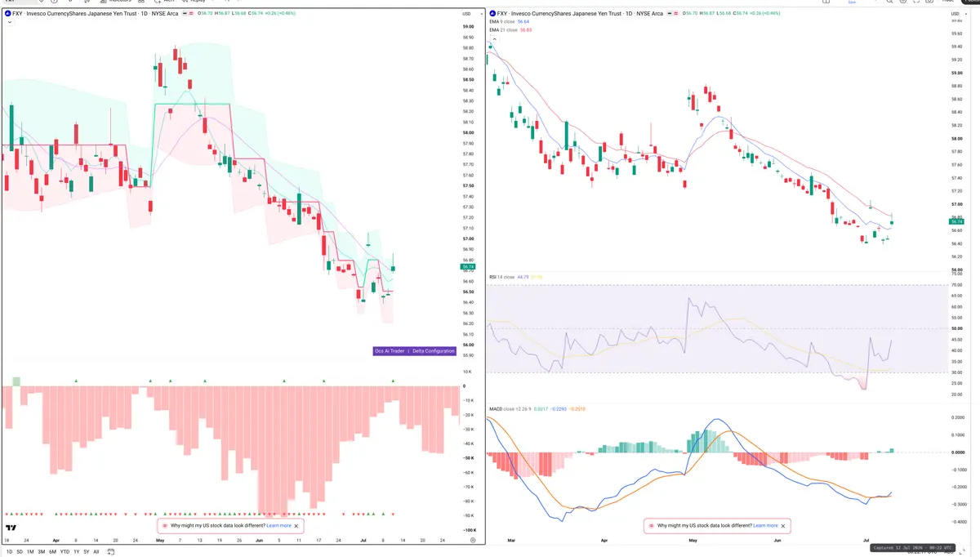The width and height of the screenshot is (980, 557).
Task: Click the left chart current price label 56.74
Action: 468,266
